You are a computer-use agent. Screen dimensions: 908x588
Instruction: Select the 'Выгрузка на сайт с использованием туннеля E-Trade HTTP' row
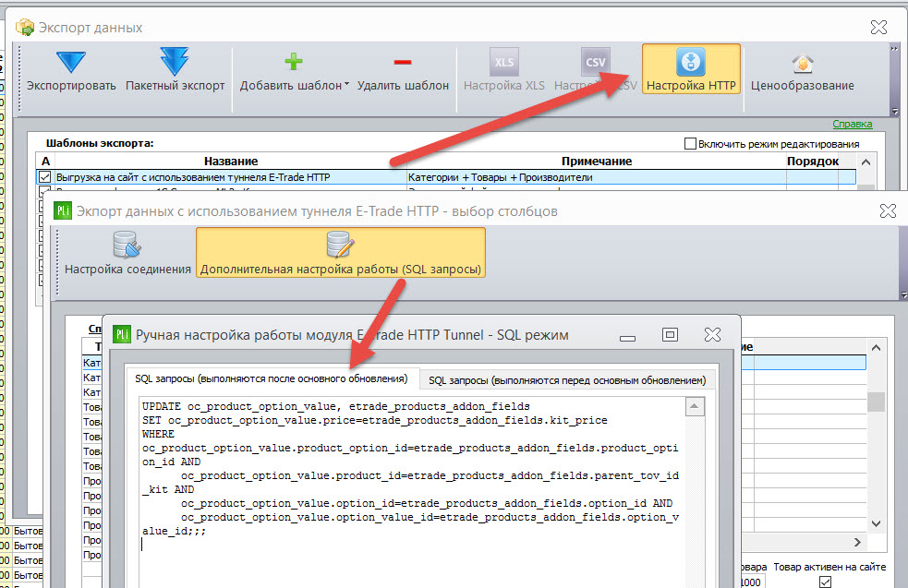(446, 177)
